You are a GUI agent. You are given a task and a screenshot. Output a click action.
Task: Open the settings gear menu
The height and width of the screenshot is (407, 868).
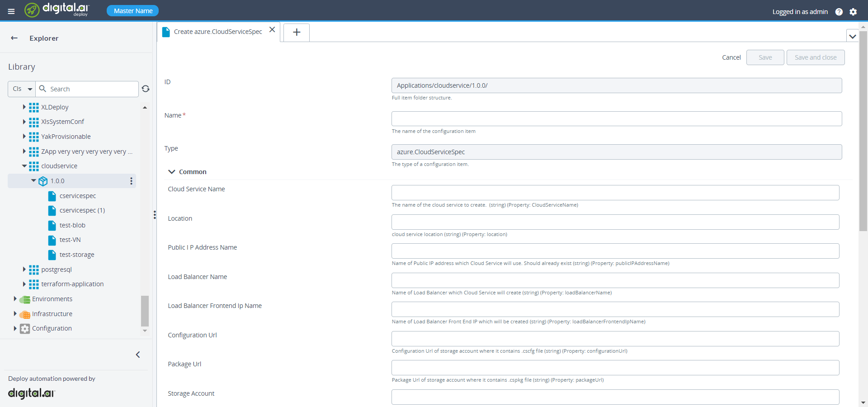[854, 12]
